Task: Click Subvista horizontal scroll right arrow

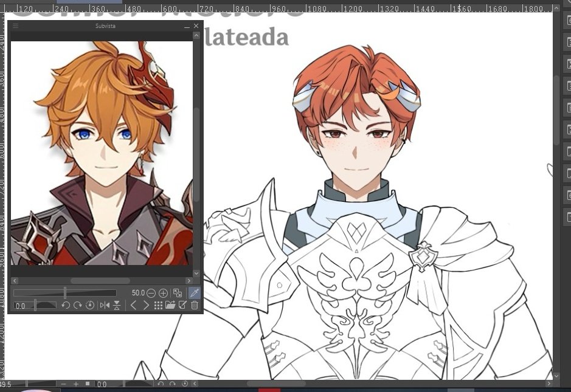Action: click(189, 281)
